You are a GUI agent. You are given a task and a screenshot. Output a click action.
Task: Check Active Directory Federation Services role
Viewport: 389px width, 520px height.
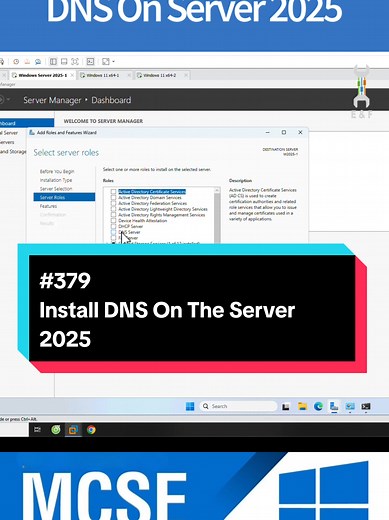tap(113, 203)
